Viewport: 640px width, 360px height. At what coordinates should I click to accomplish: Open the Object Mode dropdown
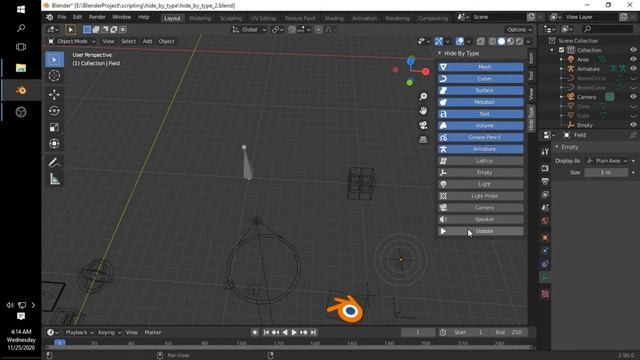pos(71,41)
